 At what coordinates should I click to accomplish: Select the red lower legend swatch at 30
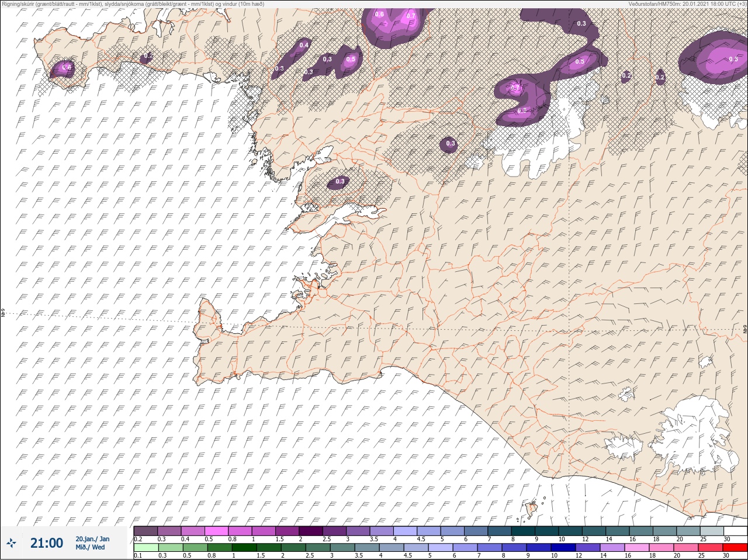click(x=735, y=548)
